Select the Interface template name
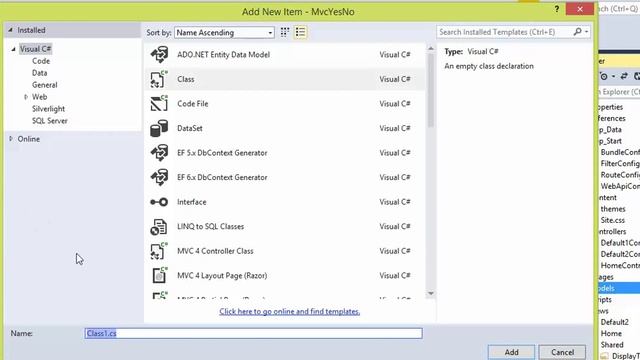The image size is (640, 360). pos(191,202)
